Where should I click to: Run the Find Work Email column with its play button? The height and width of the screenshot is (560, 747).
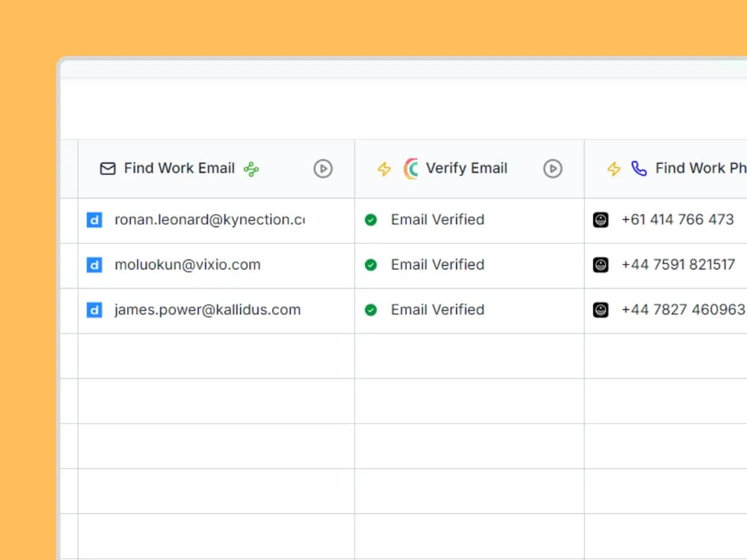(x=322, y=168)
